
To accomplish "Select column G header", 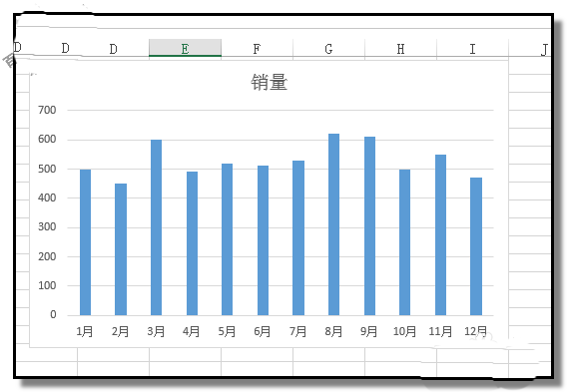I will (328, 48).
